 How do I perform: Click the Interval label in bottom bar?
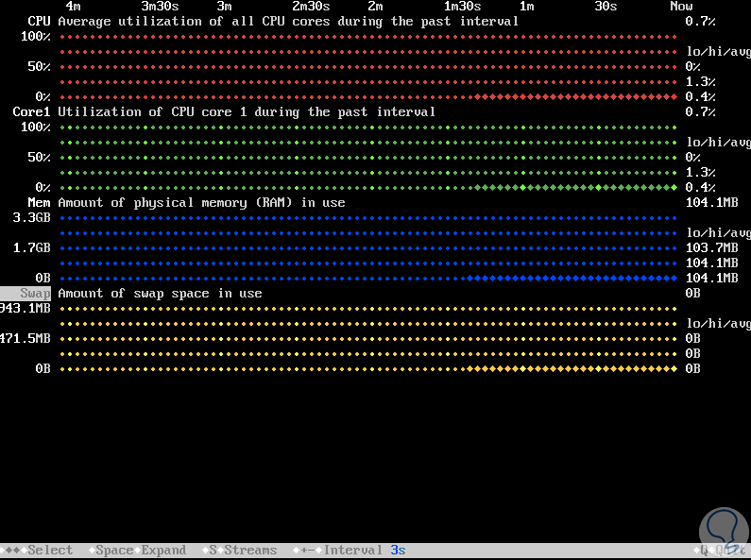coord(352,550)
